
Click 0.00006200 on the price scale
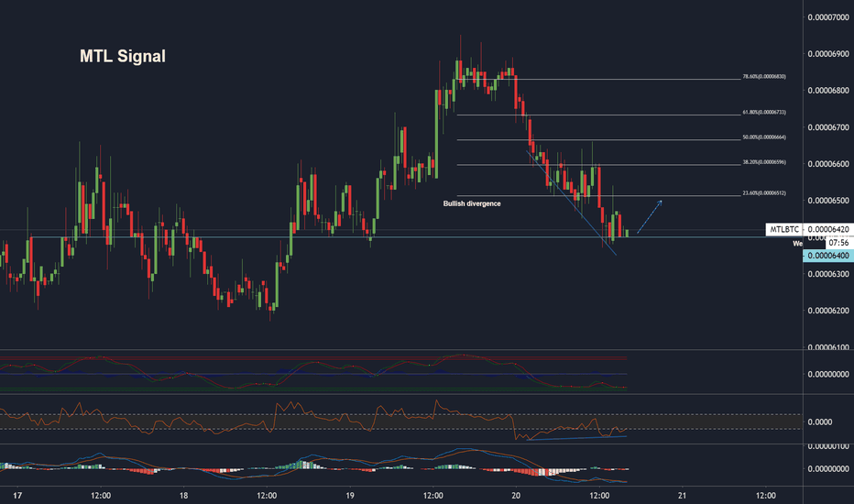coord(827,311)
